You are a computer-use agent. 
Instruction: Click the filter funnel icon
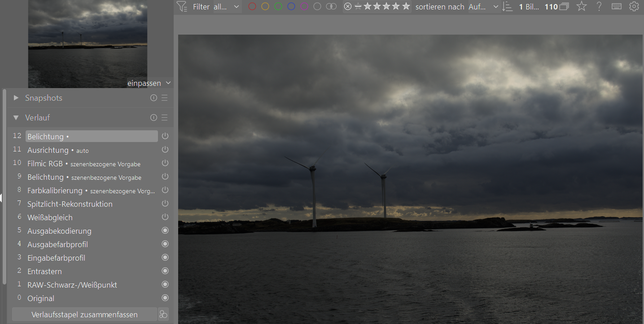click(x=181, y=6)
